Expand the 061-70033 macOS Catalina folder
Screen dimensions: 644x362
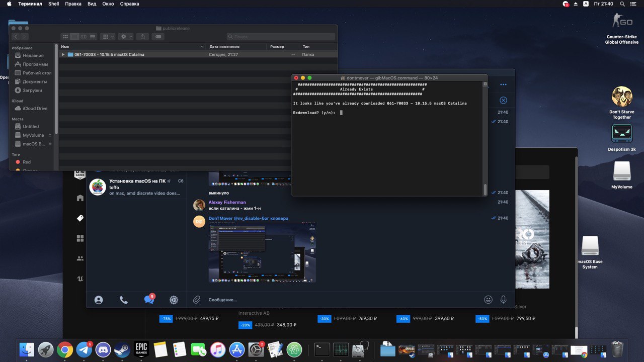tap(63, 54)
